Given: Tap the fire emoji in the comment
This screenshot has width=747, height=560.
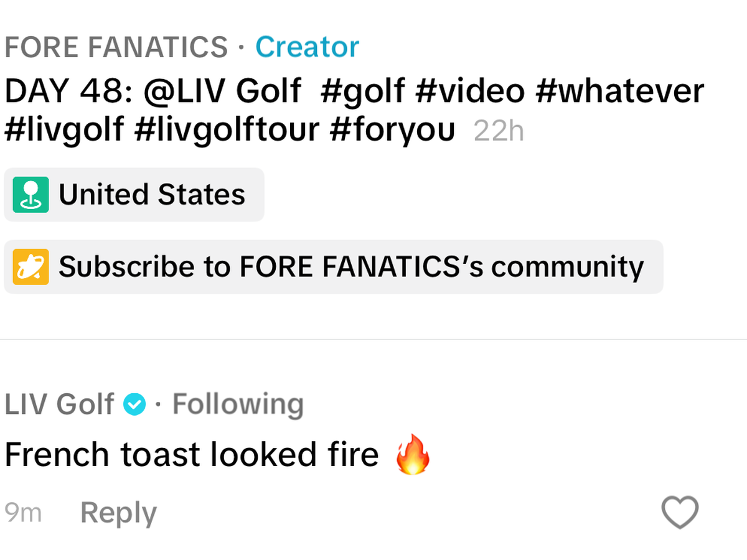Looking at the screenshot, I should click(413, 455).
